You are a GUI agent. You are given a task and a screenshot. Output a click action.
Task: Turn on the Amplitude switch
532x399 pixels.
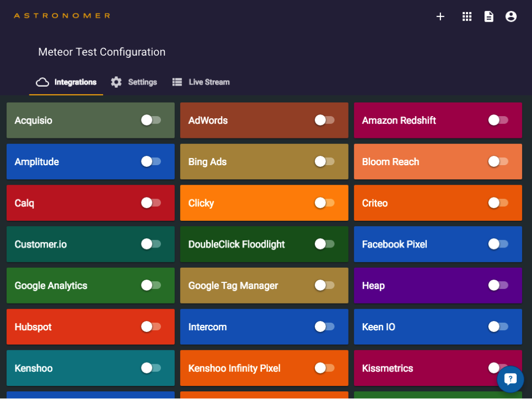pos(151,161)
